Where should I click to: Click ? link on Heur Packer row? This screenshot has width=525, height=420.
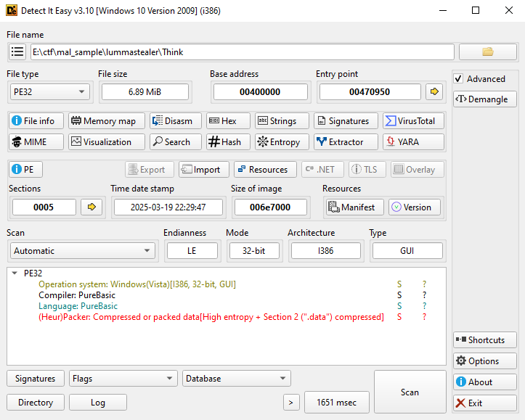click(424, 317)
